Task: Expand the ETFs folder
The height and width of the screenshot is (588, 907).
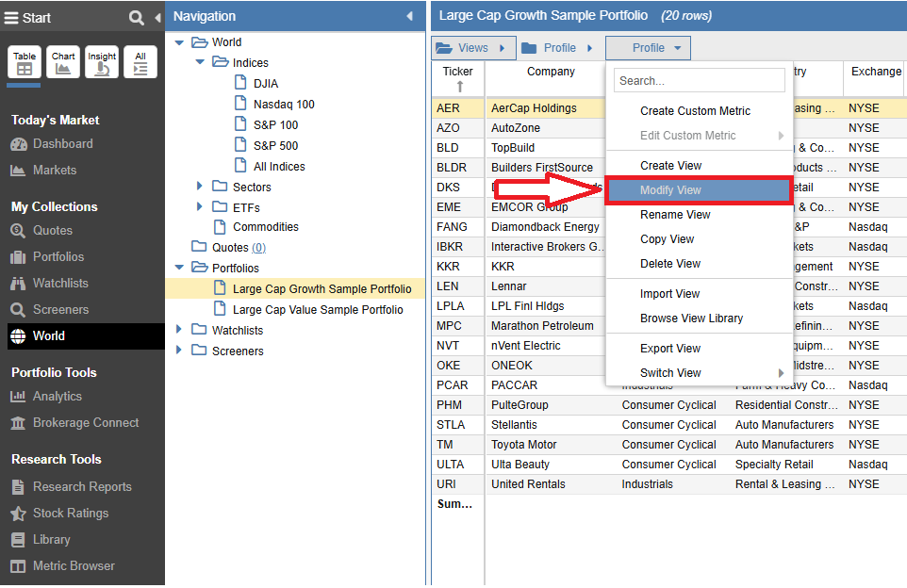Action: tap(200, 206)
